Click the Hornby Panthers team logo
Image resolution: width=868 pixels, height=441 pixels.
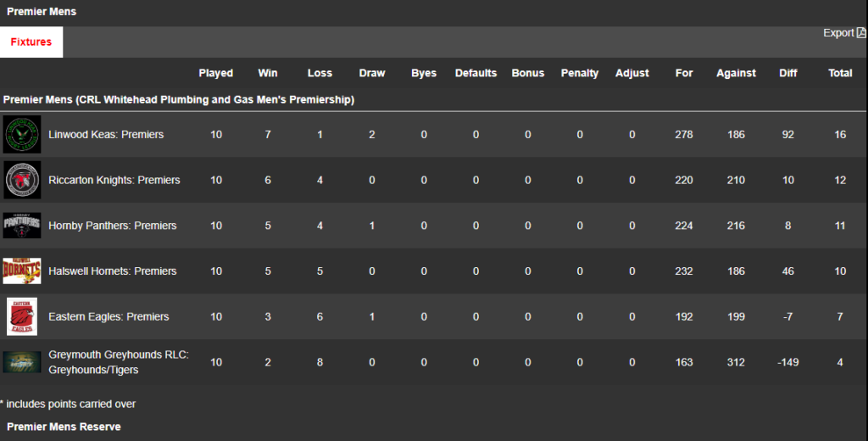pos(22,226)
